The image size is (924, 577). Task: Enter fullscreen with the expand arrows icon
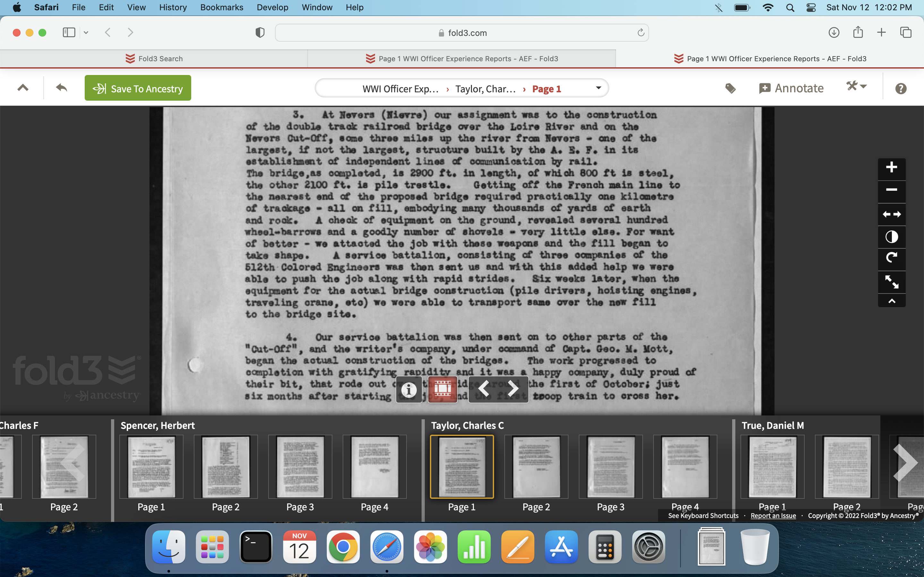[x=891, y=282]
